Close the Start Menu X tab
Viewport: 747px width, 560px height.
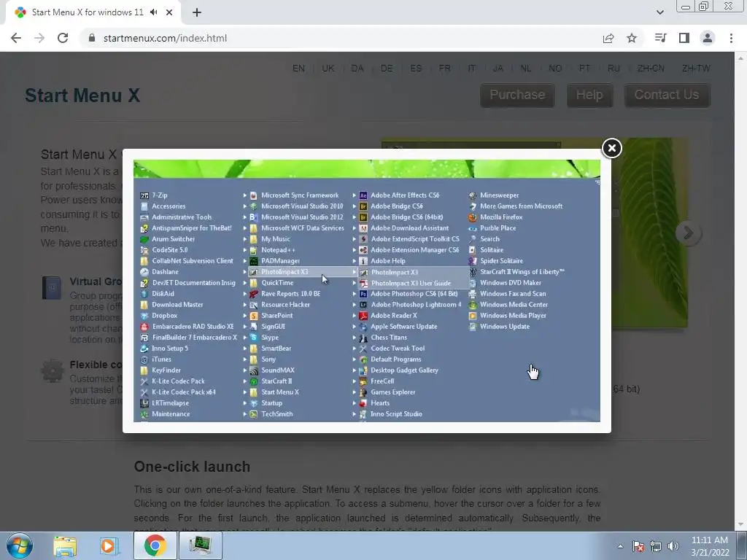click(x=169, y=12)
